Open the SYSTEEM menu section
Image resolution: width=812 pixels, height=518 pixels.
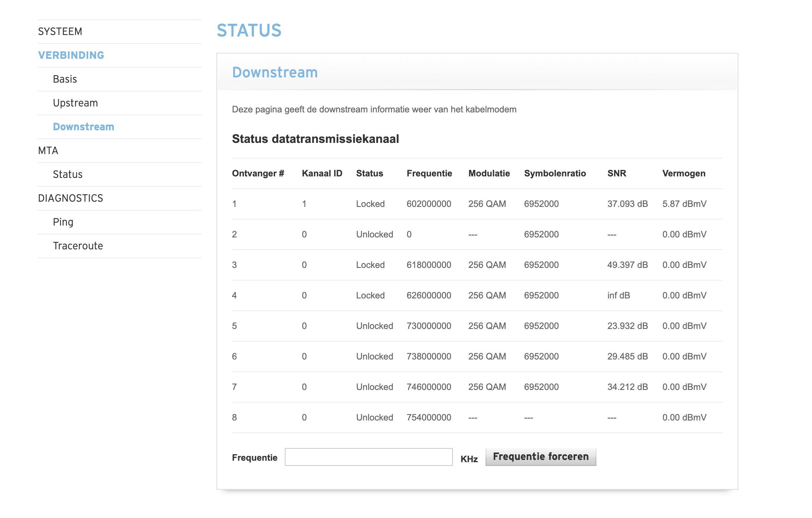(x=60, y=32)
